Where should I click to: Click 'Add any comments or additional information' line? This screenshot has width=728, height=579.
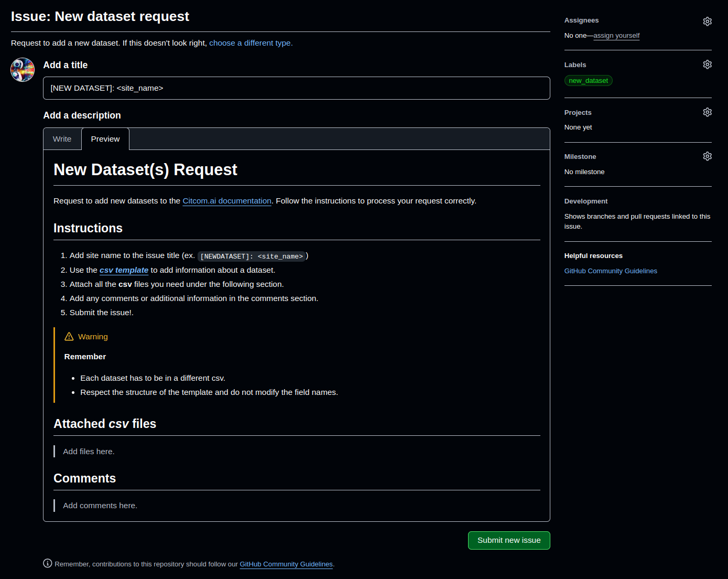click(194, 298)
